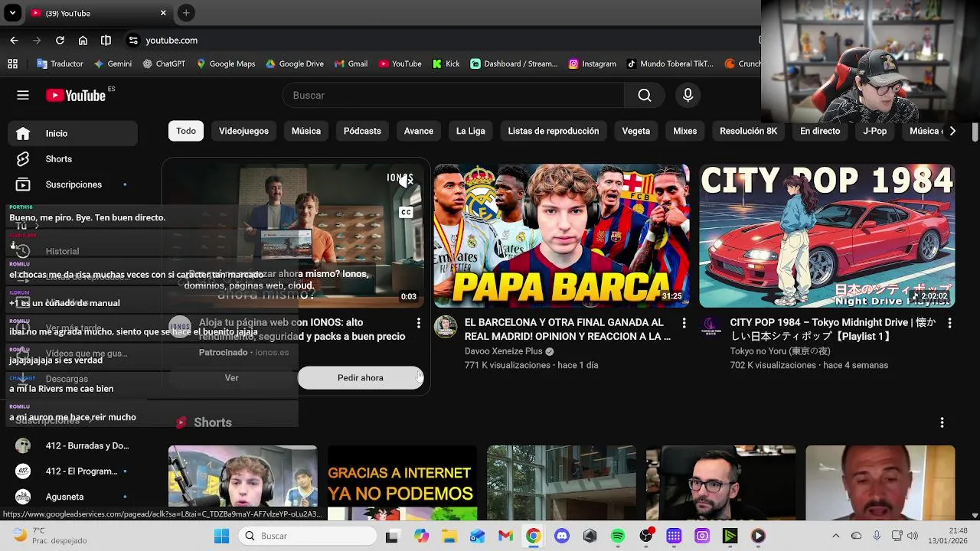
Task: Toggle closed captions on the ad
Action: pos(406,212)
